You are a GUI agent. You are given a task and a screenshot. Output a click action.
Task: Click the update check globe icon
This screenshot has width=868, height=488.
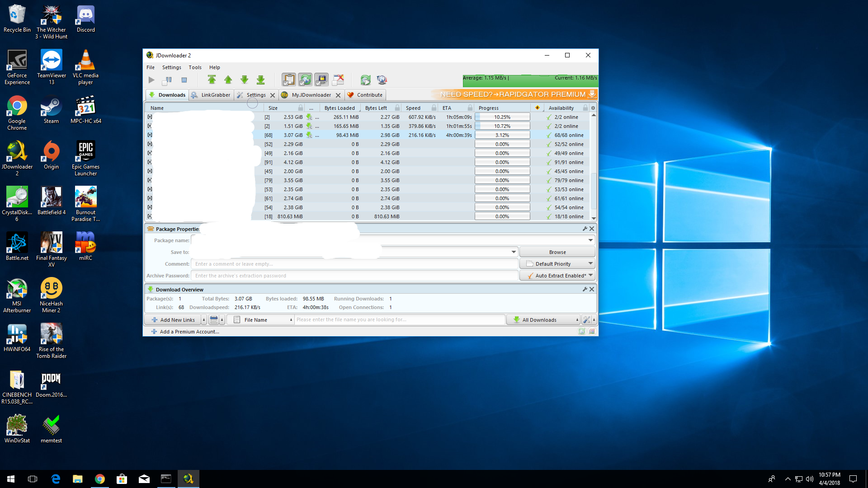click(382, 80)
